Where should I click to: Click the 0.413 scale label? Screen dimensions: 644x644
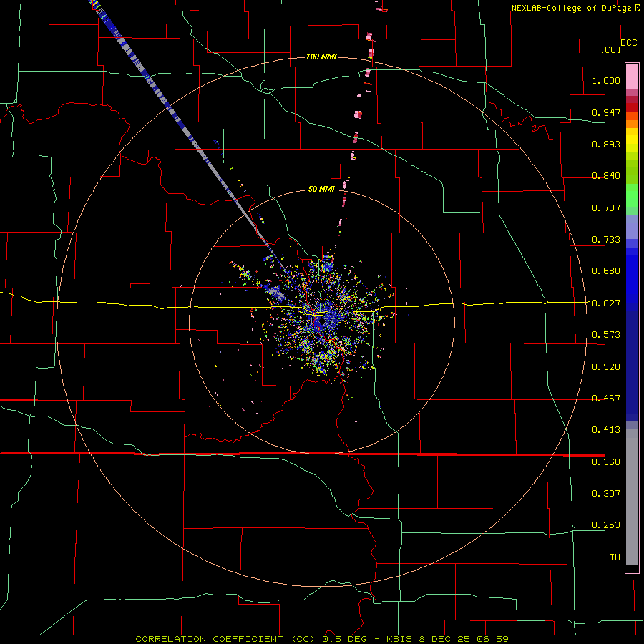click(606, 430)
